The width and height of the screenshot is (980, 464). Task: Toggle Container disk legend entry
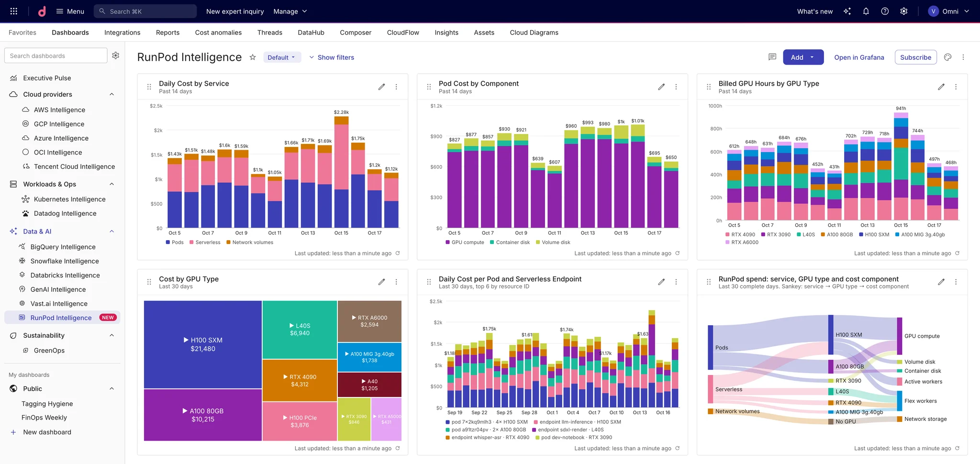tap(510, 242)
